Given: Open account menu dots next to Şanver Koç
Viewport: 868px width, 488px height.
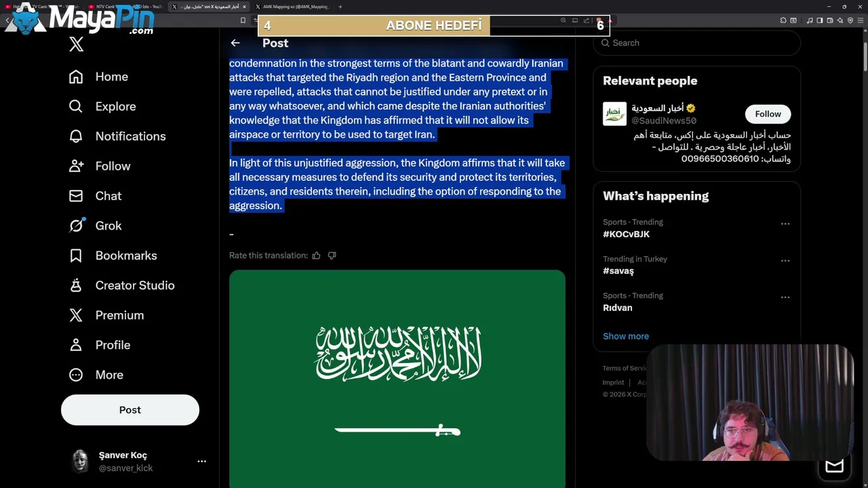Looking at the screenshot, I should click(201, 461).
